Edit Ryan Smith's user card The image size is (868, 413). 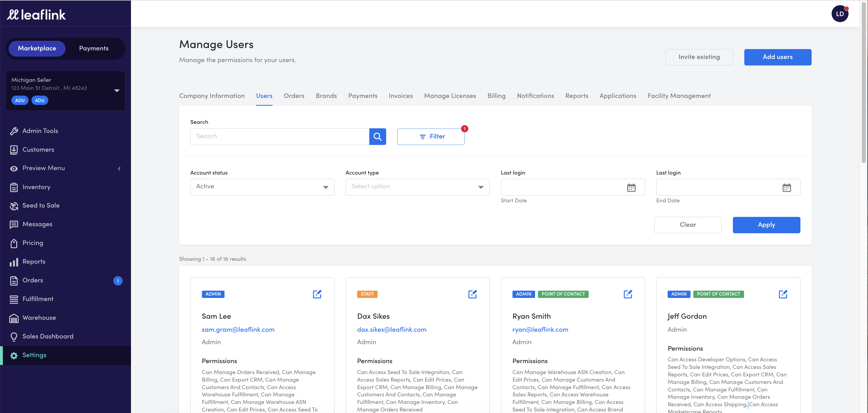[x=628, y=294]
